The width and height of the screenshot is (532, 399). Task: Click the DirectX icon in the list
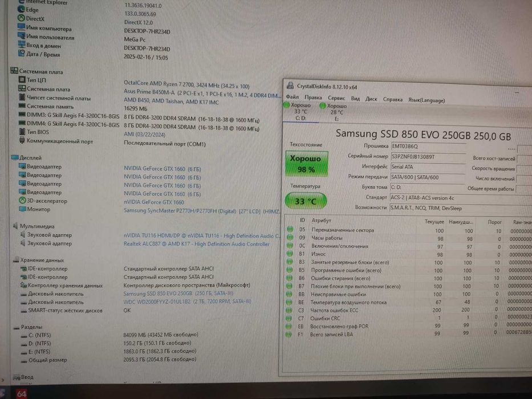(x=21, y=18)
